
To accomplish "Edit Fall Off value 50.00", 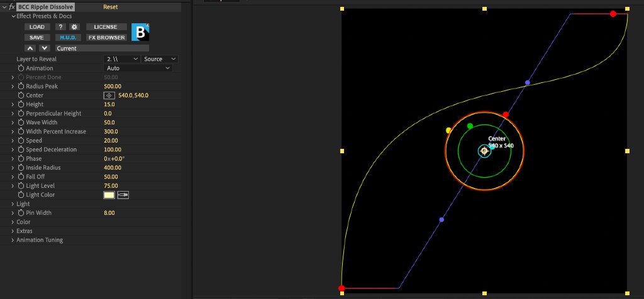I will point(111,177).
